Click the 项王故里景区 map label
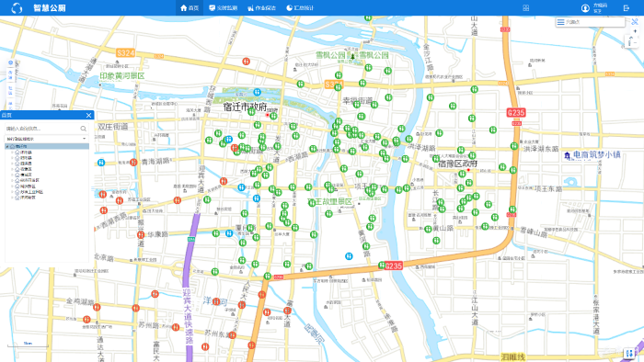Image resolution: width=644 pixels, height=362 pixels. click(x=329, y=202)
